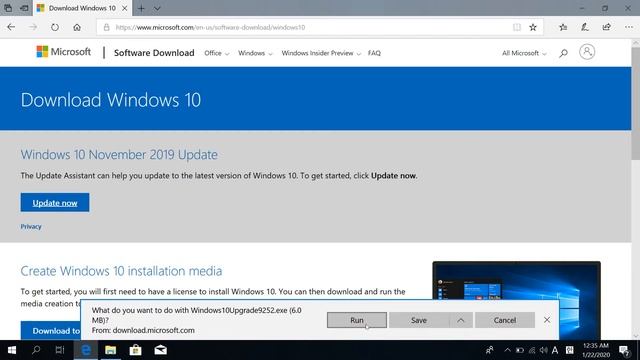Open the taskbar clock and date
The height and width of the screenshot is (360, 640).
tap(596, 350)
